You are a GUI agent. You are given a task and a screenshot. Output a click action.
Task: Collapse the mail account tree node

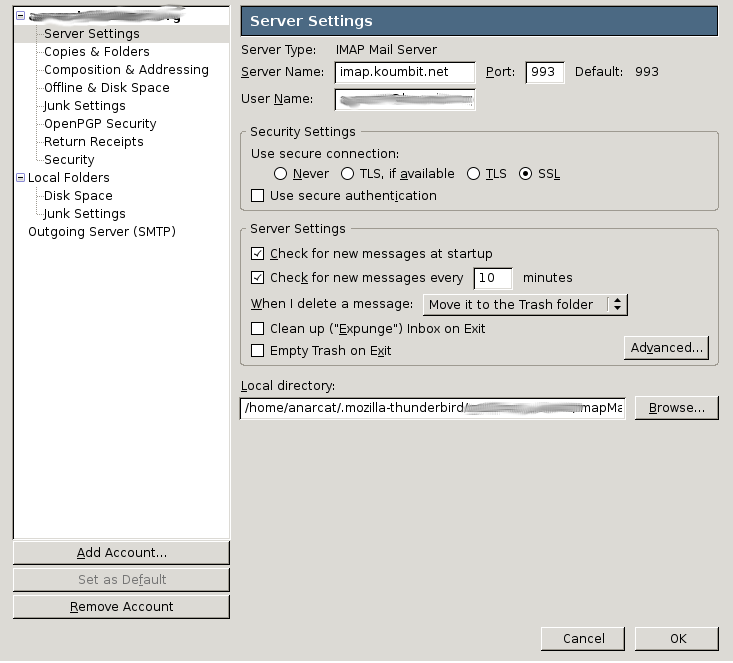20,16
